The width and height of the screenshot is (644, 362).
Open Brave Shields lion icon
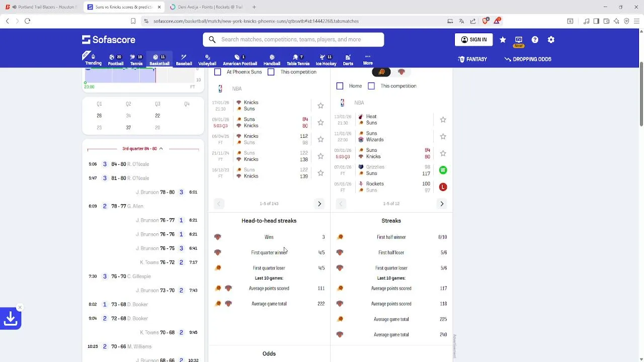[x=485, y=21]
